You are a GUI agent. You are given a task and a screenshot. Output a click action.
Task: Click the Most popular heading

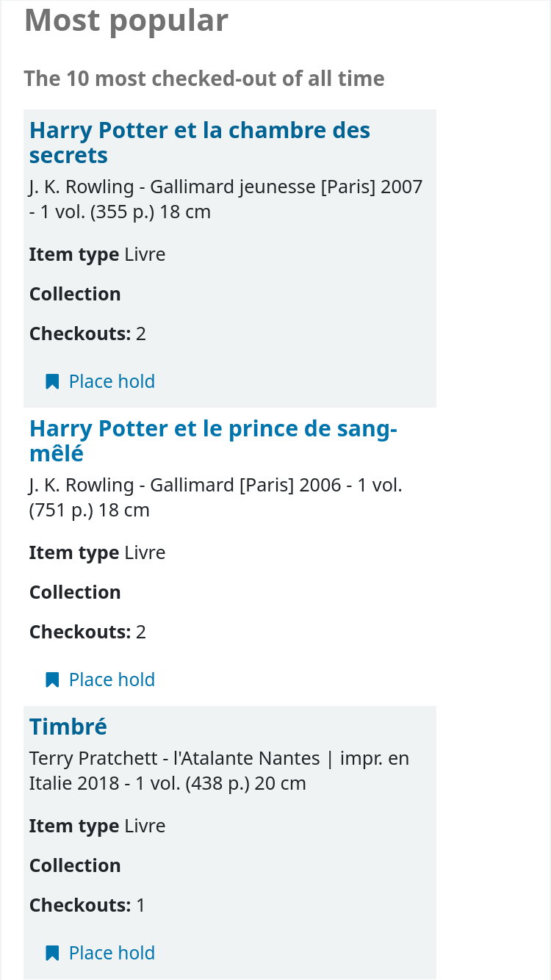pyautogui.click(x=126, y=21)
